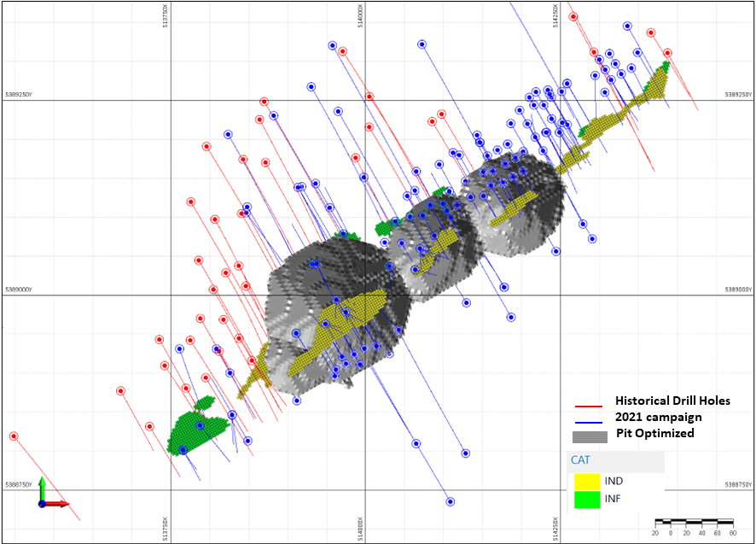Click the red Historical Drill Holes line symbol

pos(589,406)
